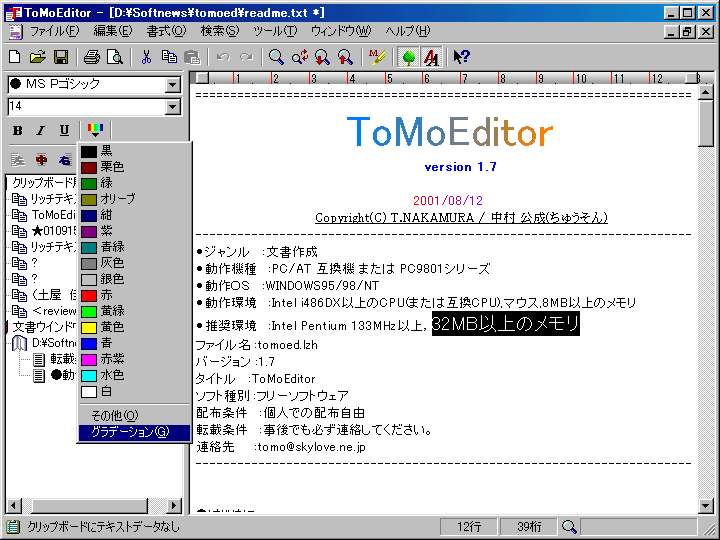Open find using the magnifier icon
This screenshot has height=540, width=720.
pyautogui.click(x=276, y=57)
